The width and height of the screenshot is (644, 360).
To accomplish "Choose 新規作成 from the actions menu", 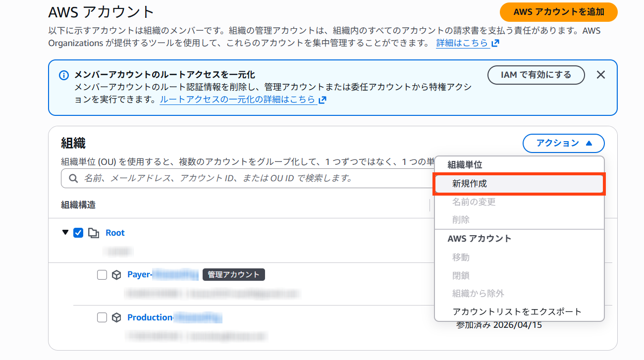I will click(519, 184).
